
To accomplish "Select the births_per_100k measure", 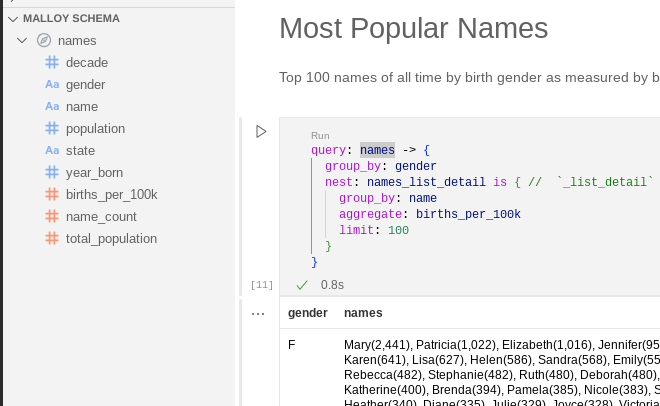I will [x=112, y=194].
